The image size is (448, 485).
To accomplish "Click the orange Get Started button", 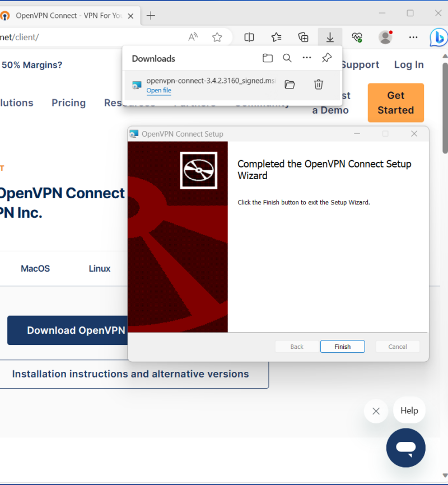I will tap(395, 103).
